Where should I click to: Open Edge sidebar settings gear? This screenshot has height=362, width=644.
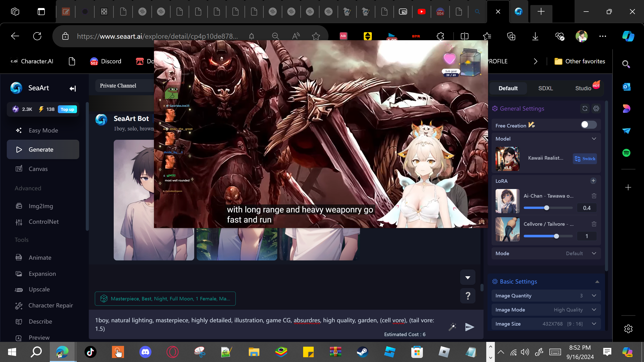[x=628, y=329]
